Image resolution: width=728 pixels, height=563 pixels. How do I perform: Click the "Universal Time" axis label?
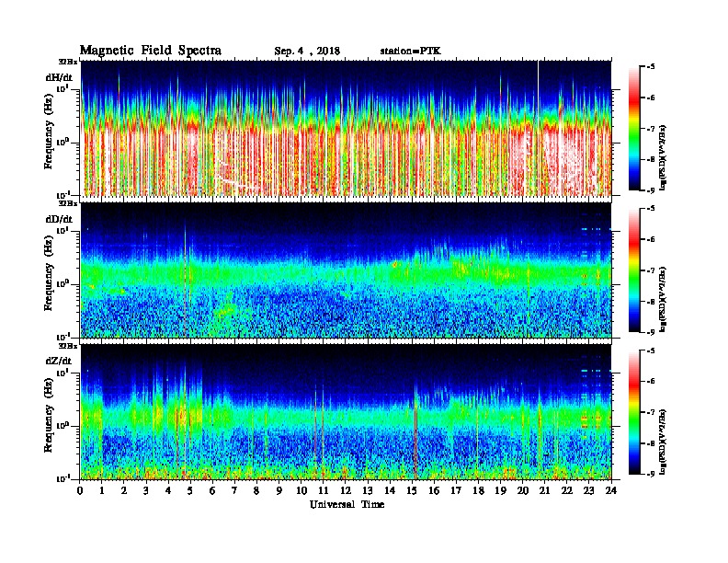tap(347, 504)
